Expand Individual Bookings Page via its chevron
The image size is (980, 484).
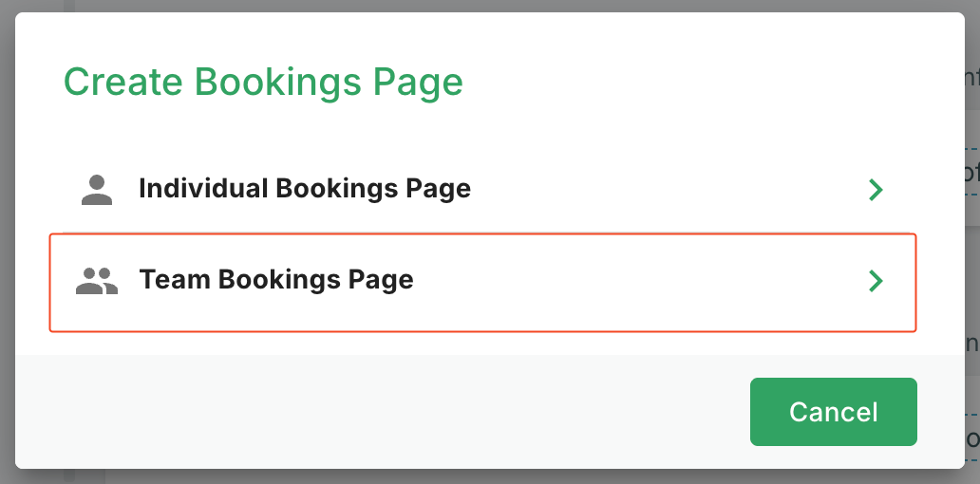(x=876, y=190)
